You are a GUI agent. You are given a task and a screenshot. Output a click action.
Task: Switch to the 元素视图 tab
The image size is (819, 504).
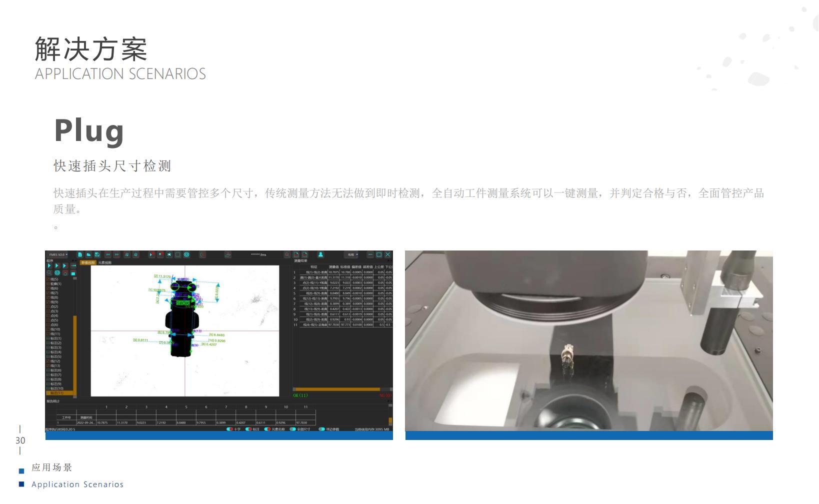(x=105, y=262)
